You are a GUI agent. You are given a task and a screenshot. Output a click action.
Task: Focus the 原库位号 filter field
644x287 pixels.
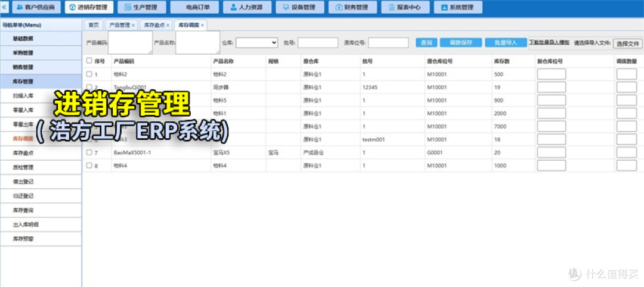[x=388, y=43]
